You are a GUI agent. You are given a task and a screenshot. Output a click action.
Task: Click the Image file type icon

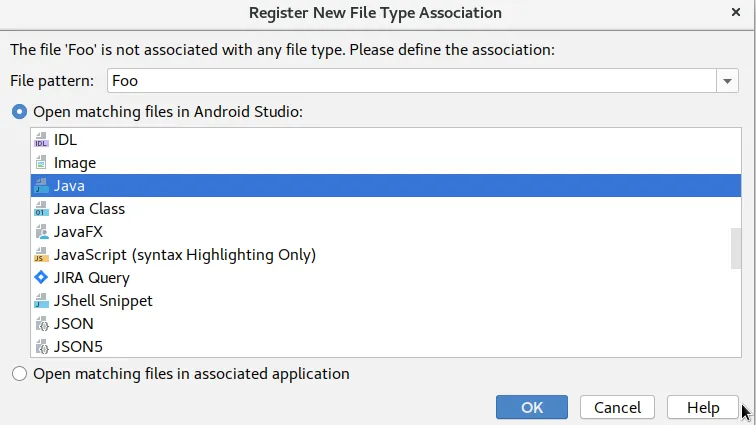coord(41,163)
